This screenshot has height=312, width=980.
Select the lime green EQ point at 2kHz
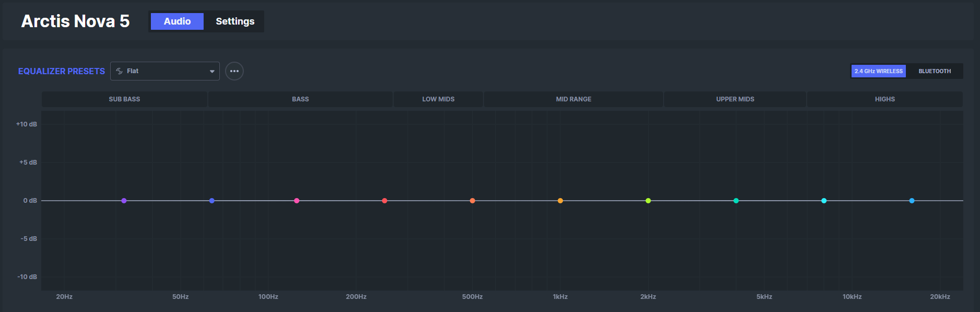tap(648, 201)
